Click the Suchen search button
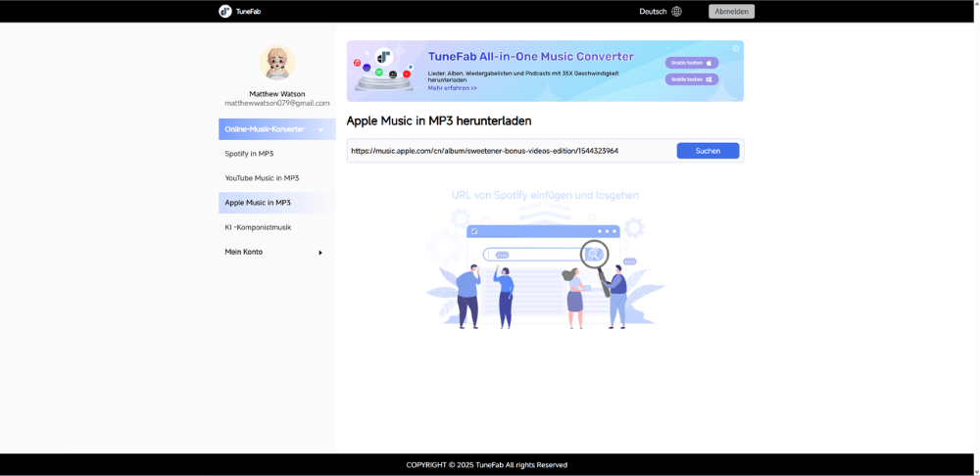 (708, 151)
